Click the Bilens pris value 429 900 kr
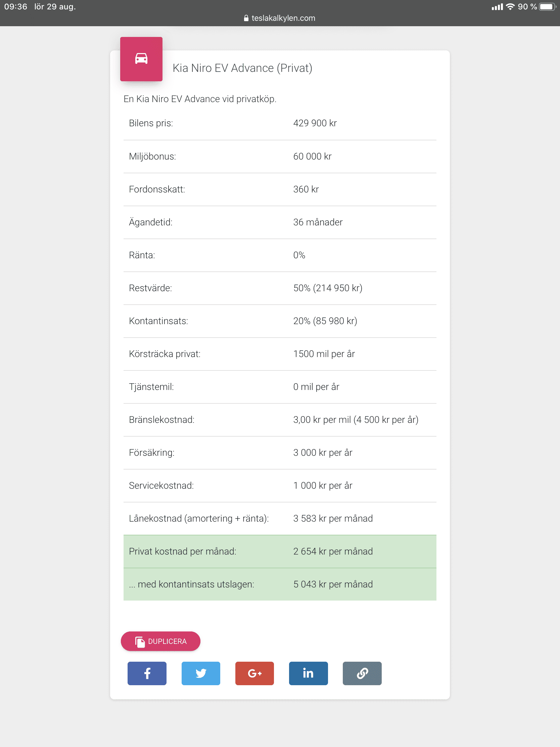This screenshot has width=560, height=747. pos(315,123)
